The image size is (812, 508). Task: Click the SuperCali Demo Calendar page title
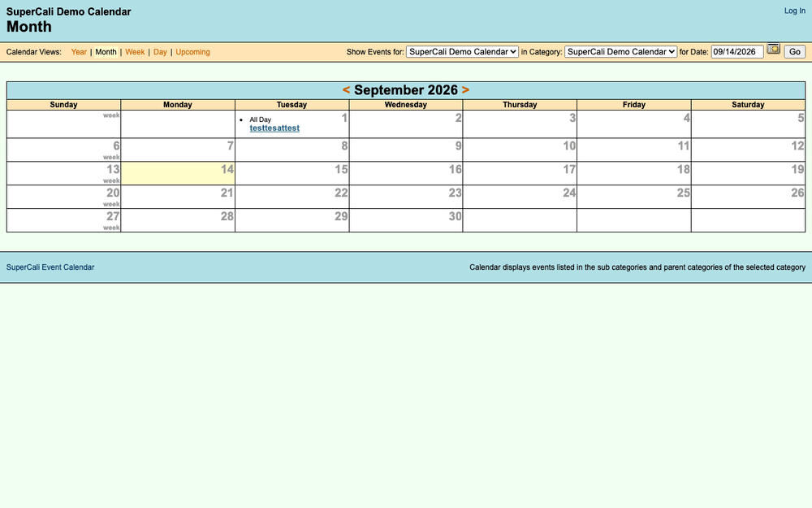click(68, 12)
